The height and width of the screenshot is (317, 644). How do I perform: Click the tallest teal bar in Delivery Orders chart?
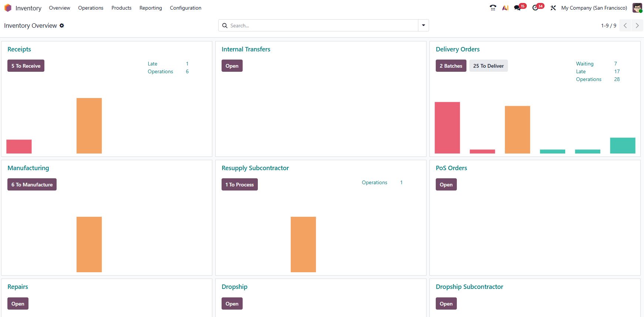pyautogui.click(x=623, y=145)
